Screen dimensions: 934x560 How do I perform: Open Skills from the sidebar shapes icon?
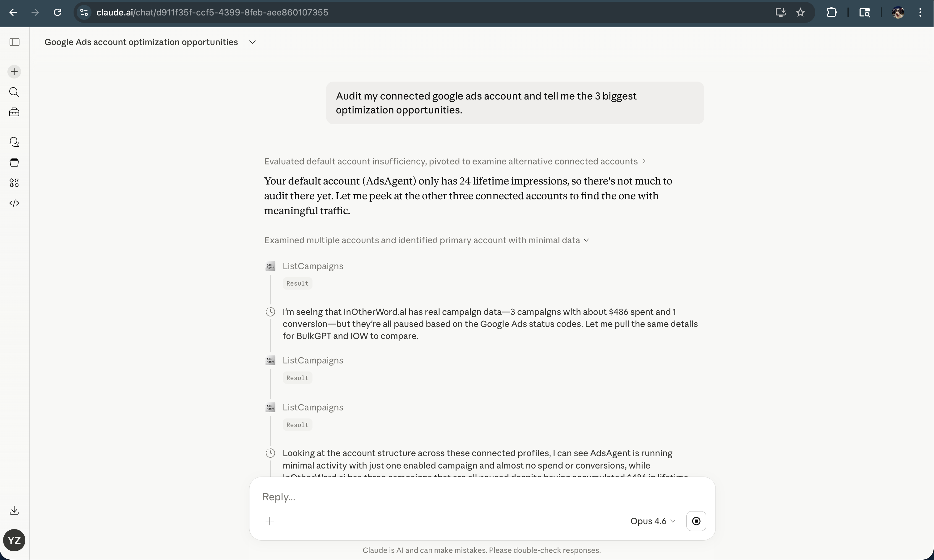[14, 183]
